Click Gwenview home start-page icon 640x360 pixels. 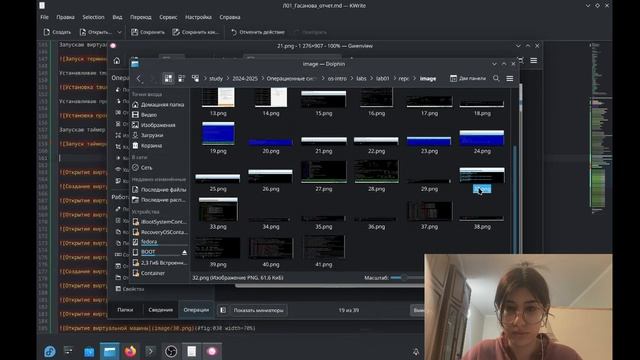[x=117, y=60]
